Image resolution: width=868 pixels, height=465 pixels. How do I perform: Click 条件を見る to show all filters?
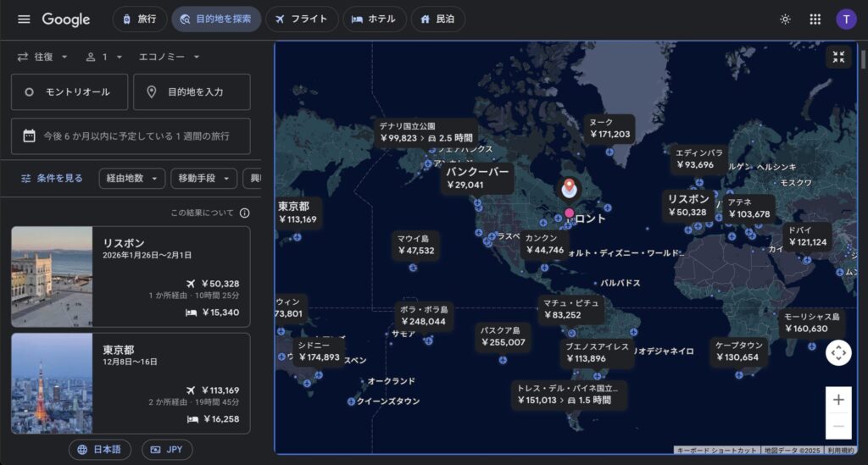pyautogui.click(x=53, y=179)
